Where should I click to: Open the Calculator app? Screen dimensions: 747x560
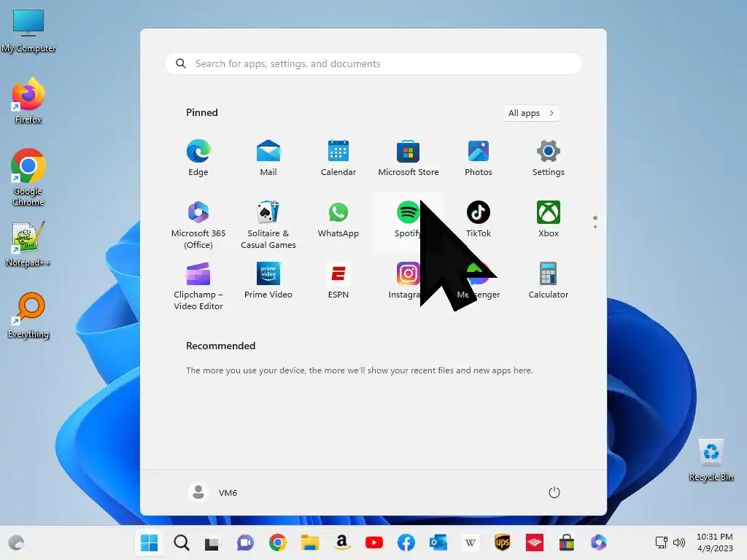[x=549, y=280]
